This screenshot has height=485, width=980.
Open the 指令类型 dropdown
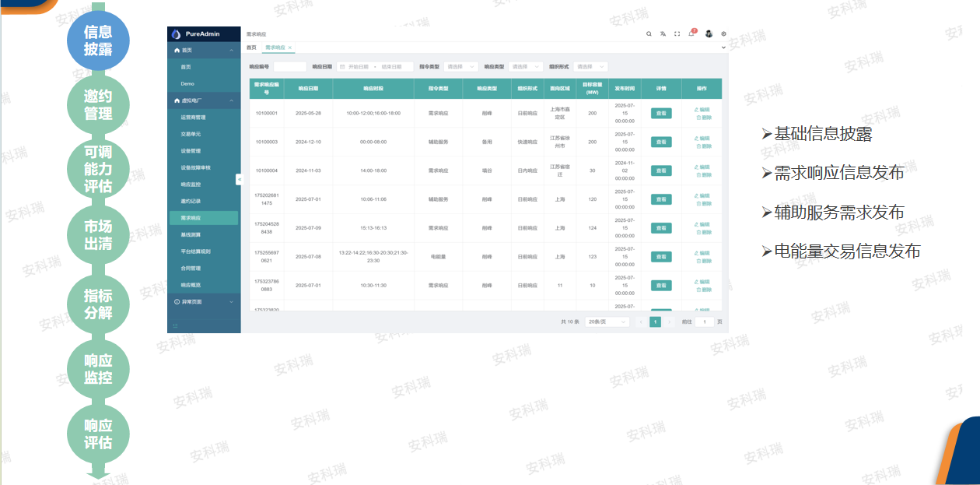point(460,67)
